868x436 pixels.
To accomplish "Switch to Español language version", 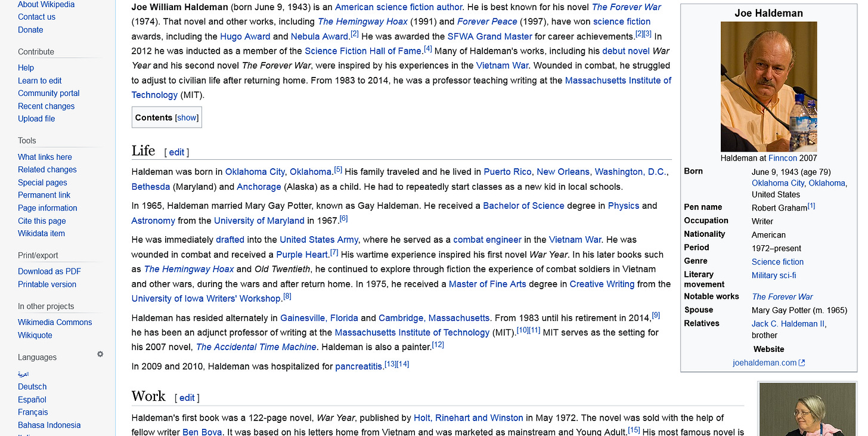I will tap(32, 400).
